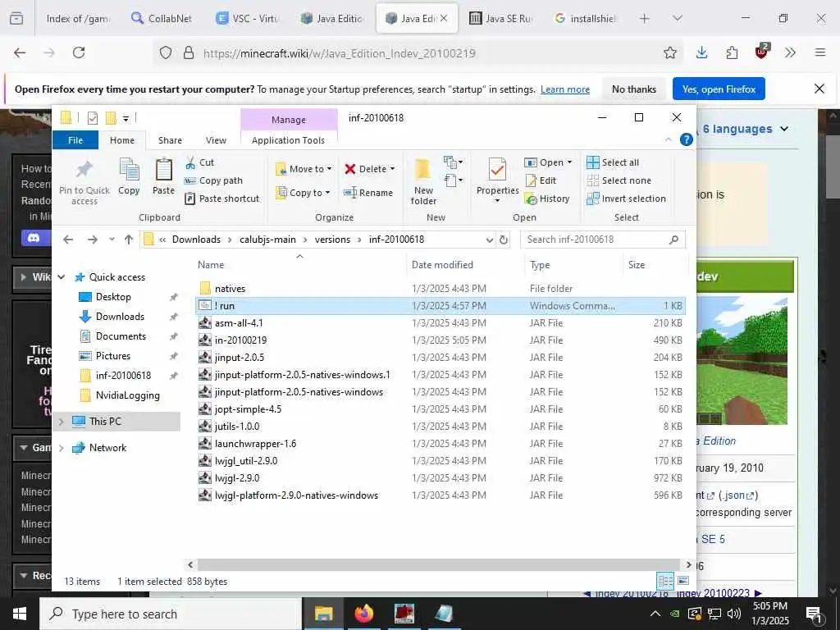Select all items in the folder
This screenshot has height=630, width=840.
[x=613, y=162]
